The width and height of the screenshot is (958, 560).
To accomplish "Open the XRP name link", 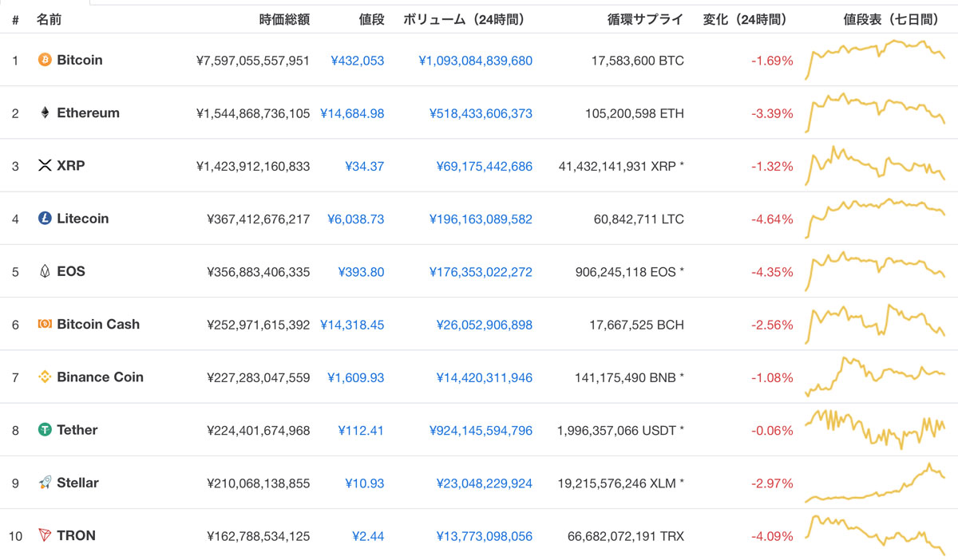I will click(71, 166).
